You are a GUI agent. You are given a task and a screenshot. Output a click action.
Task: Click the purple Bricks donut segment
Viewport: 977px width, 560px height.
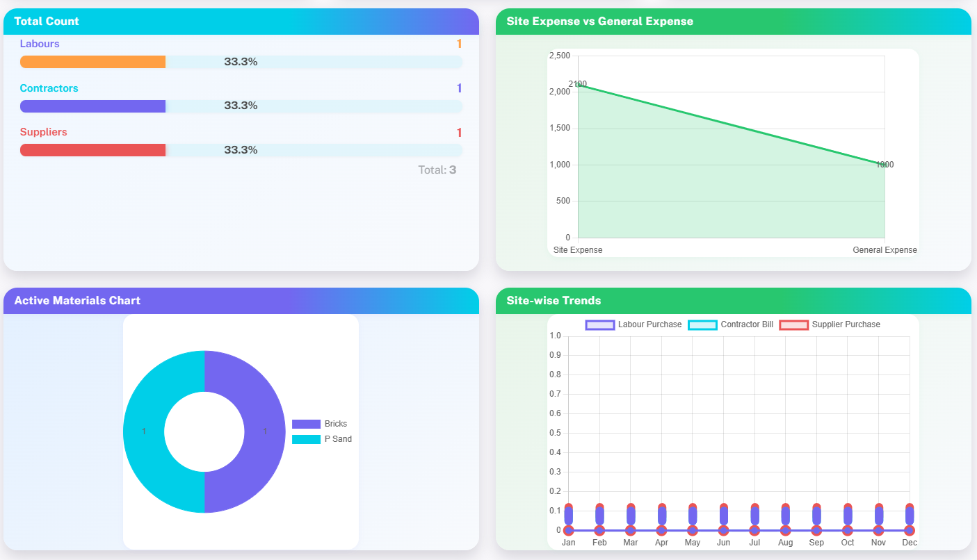[264, 431]
